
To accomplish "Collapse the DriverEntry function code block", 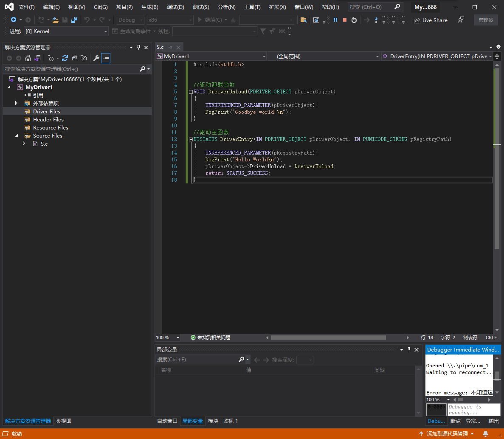I will 191,139.
